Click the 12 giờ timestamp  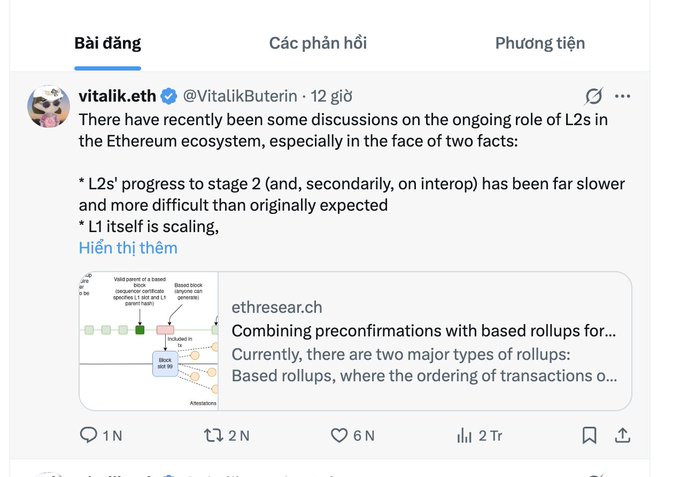(331, 96)
